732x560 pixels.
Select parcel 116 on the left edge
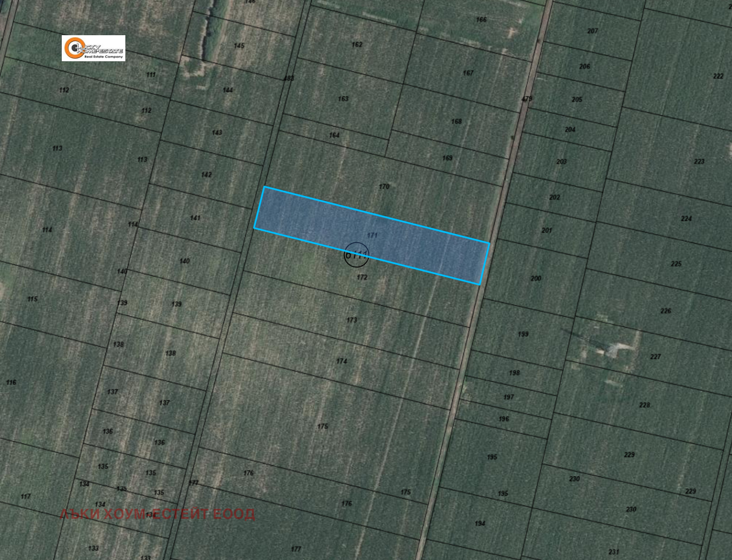11,382
